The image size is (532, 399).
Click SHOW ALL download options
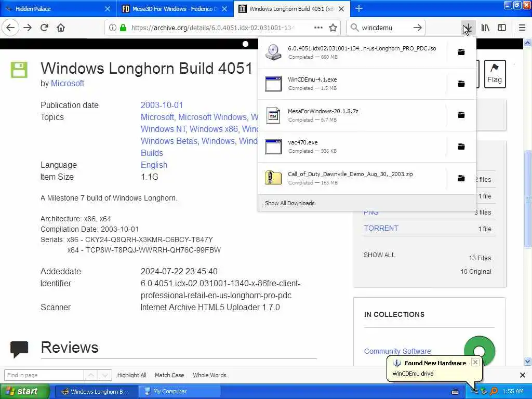click(x=379, y=255)
